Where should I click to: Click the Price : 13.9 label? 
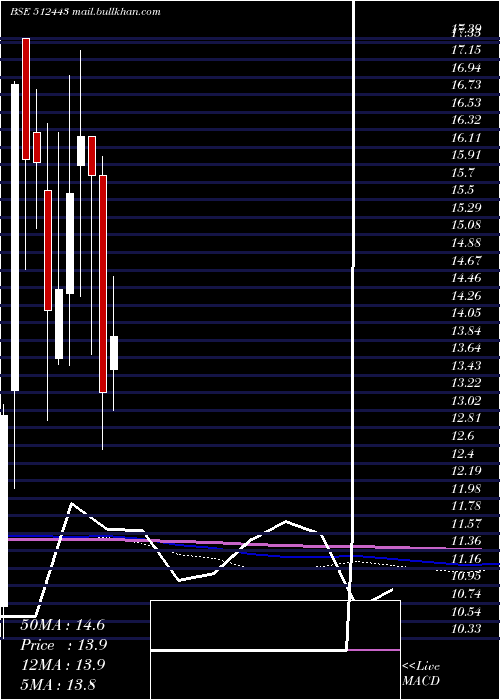(x=64, y=645)
